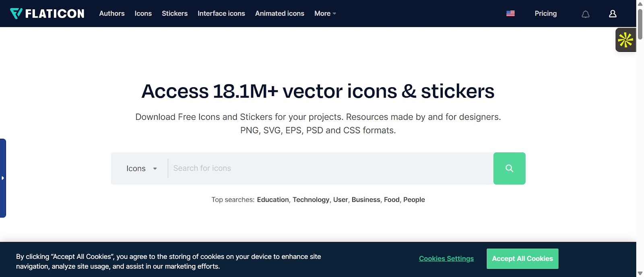Search top term Education
Viewport: 644px width, 277px height.
pos(273,199)
